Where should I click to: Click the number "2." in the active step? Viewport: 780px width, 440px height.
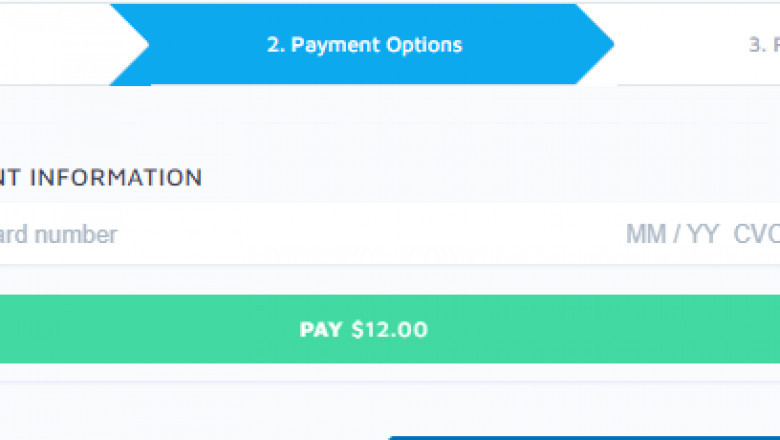(x=276, y=45)
